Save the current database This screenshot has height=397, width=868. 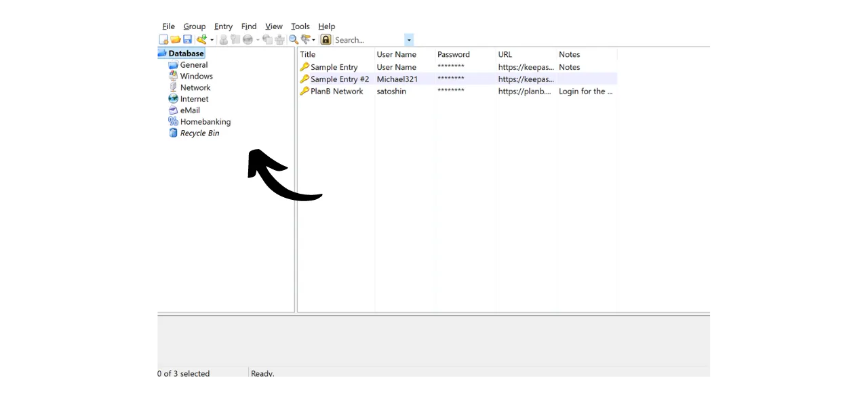click(188, 39)
